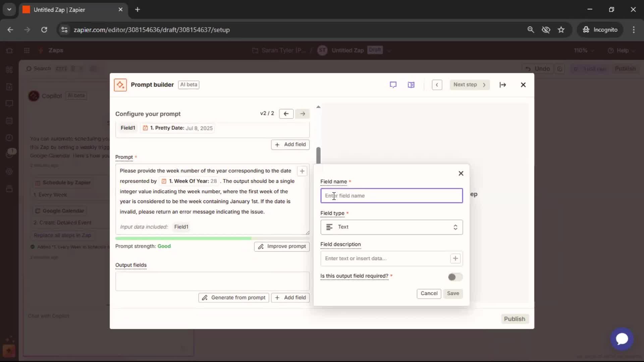Open Chrome menu three dots
This screenshot has width=644, height=362.
634,30
